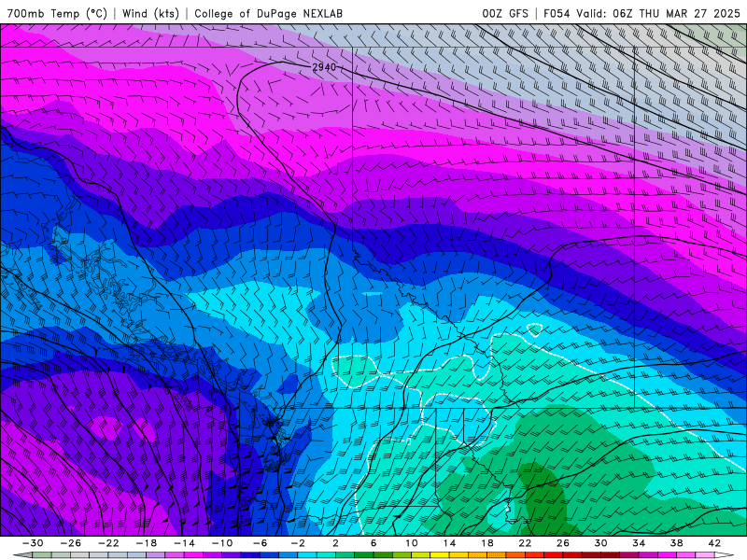
Task: Click the right arrow end of the color bar
Action: pyautogui.click(x=725, y=555)
